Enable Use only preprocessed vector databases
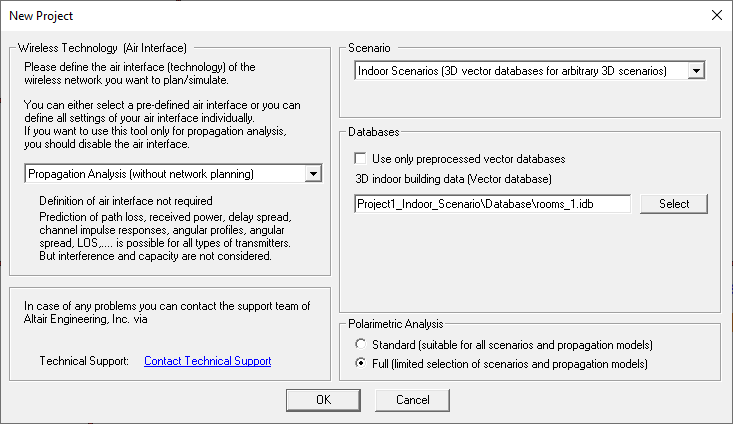The image size is (733, 424). 361,159
